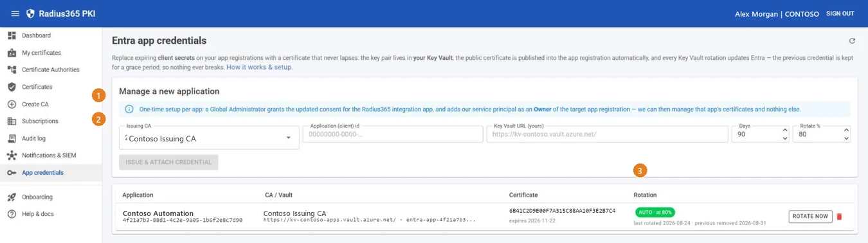This screenshot has width=868, height=243.
Task: Click the info icon in setup notice
Action: click(x=129, y=109)
